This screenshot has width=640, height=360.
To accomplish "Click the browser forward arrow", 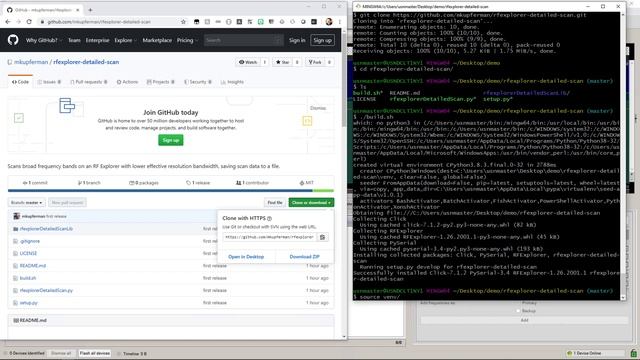I will (x=18, y=22).
